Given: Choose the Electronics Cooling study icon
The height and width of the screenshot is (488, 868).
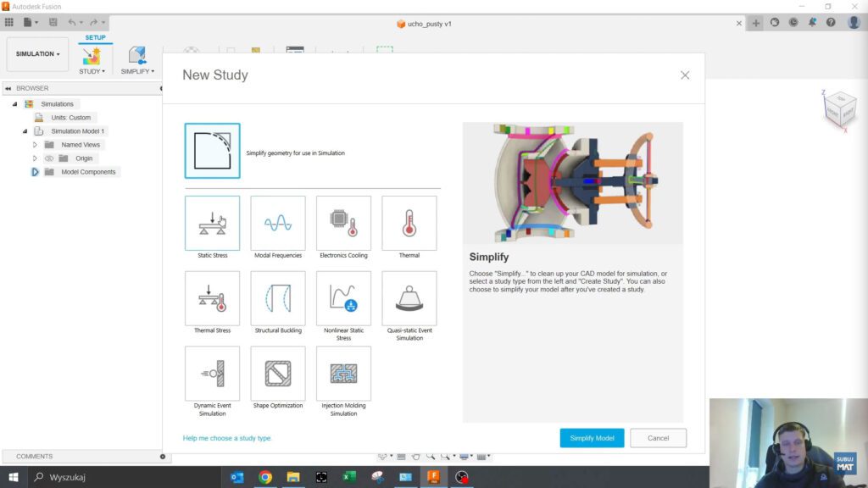Looking at the screenshot, I should (x=343, y=222).
